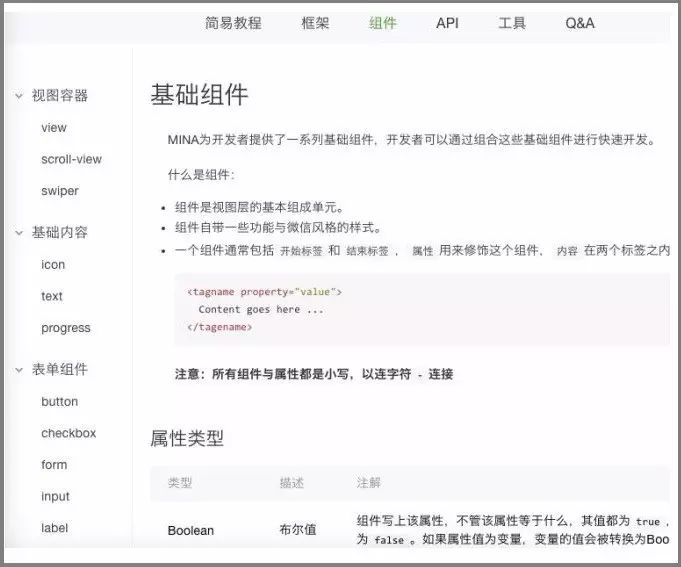
Task: Click the bullet 组件是视图层的基本组成单元
Action: pyautogui.click(x=259, y=208)
